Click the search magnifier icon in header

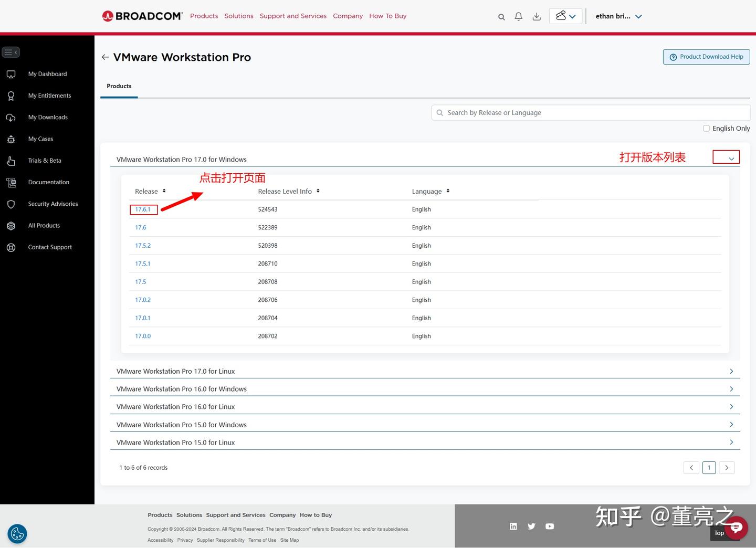point(501,17)
